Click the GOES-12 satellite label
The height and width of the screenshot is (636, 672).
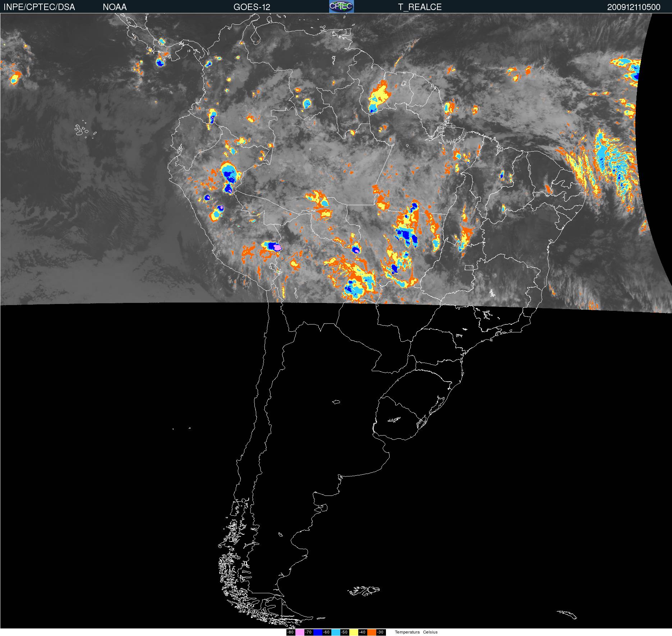252,7
